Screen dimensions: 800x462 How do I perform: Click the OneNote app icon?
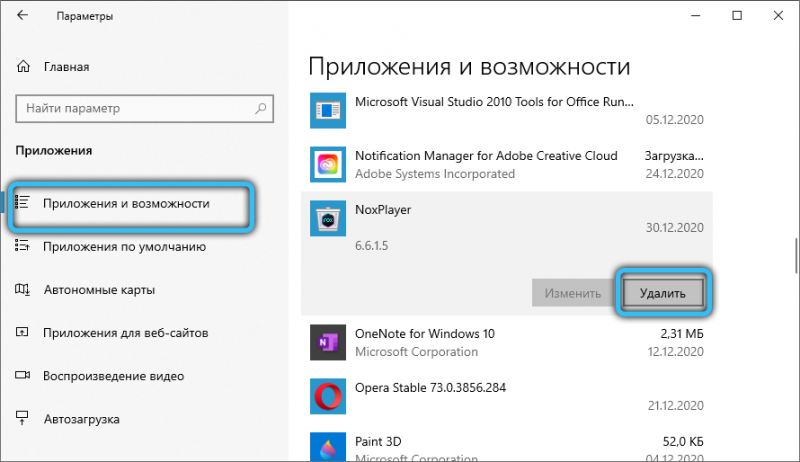tap(328, 343)
